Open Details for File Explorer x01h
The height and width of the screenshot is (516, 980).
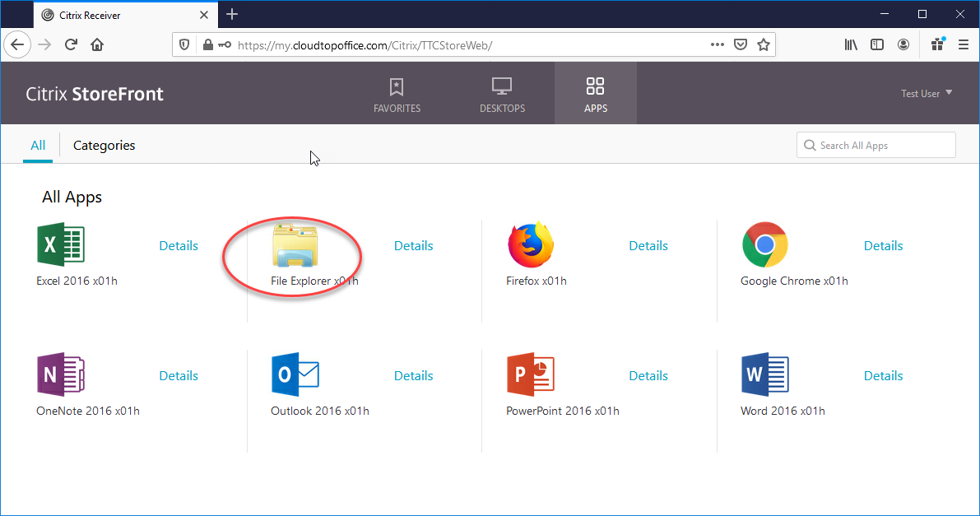pos(413,246)
